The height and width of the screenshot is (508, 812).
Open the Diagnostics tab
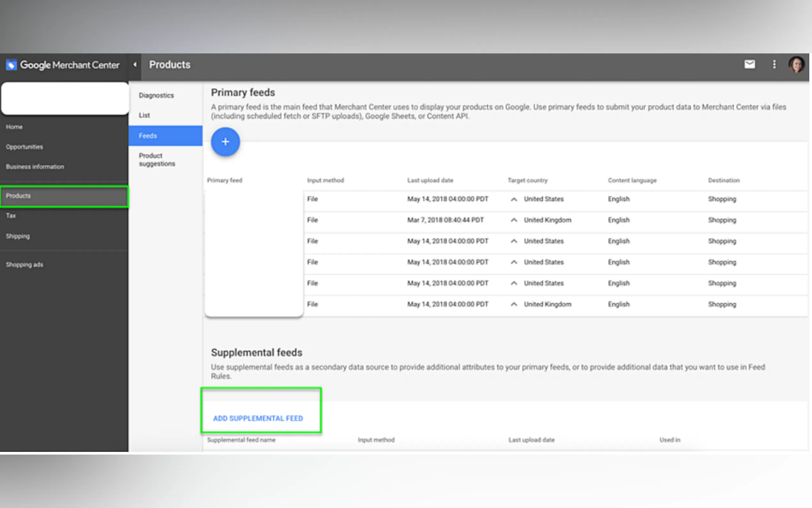(156, 95)
